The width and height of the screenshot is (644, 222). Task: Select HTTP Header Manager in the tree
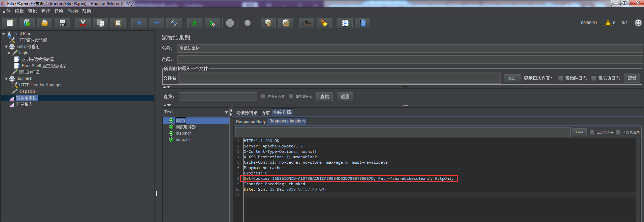[40, 85]
